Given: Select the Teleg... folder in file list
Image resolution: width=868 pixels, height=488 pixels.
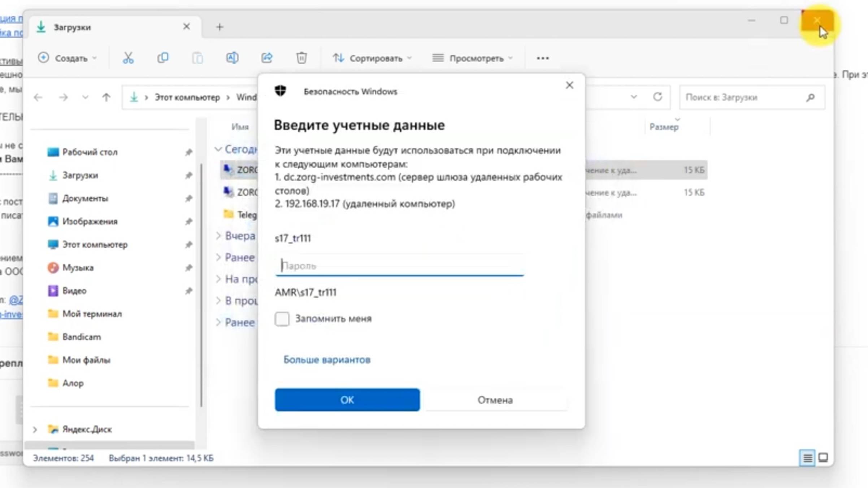Looking at the screenshot, I should pos(240,215).
